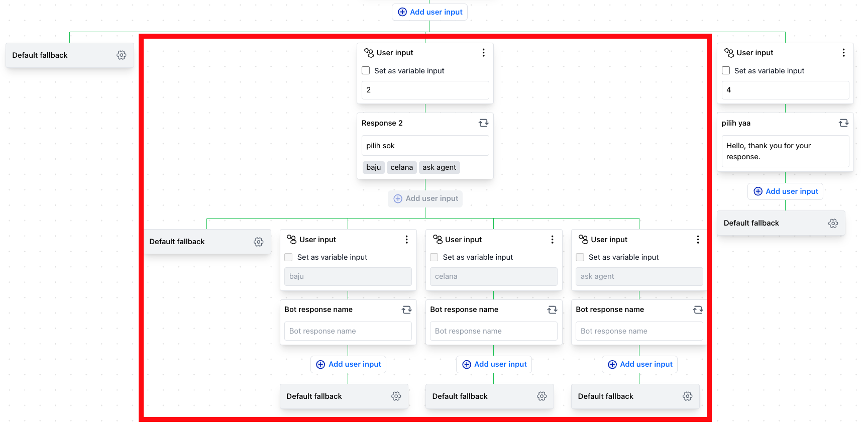Click the disabled baju user input field
Screen dimensions: 868x428
point(348,276)
